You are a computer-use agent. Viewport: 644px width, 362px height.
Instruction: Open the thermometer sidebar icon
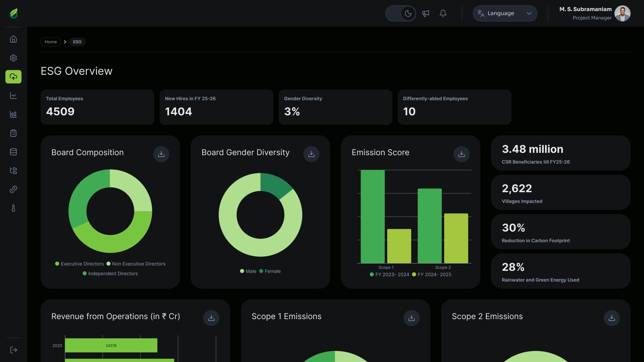pos(13,208)
